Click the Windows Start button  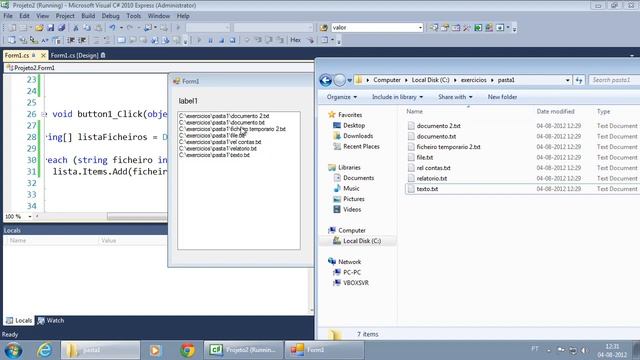click(13, 350)
